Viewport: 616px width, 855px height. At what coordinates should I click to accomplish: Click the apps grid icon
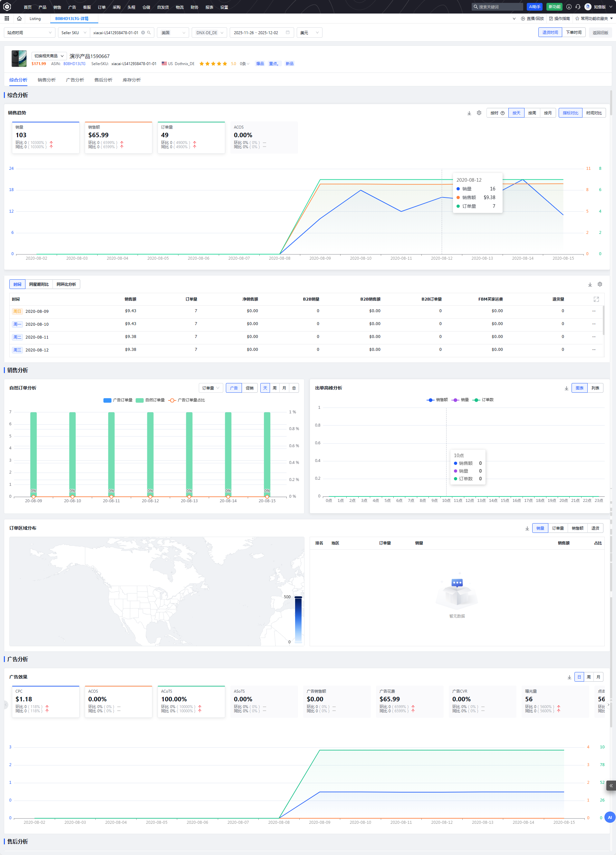point(7,18)
